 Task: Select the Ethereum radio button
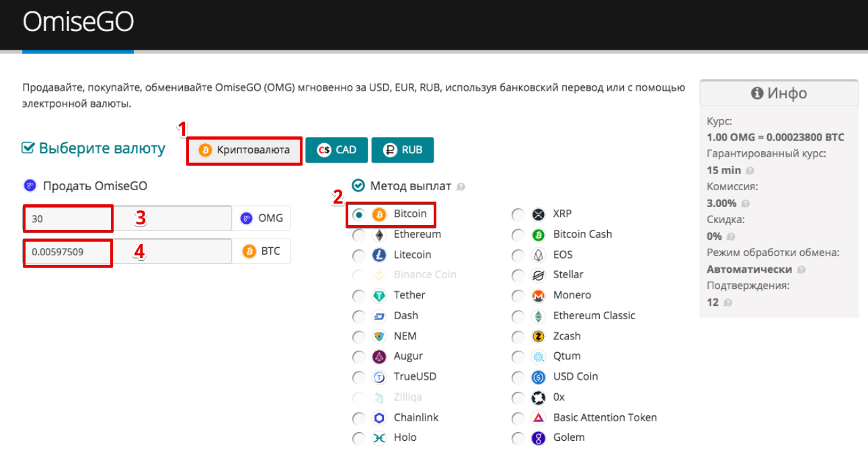(359, 235)
